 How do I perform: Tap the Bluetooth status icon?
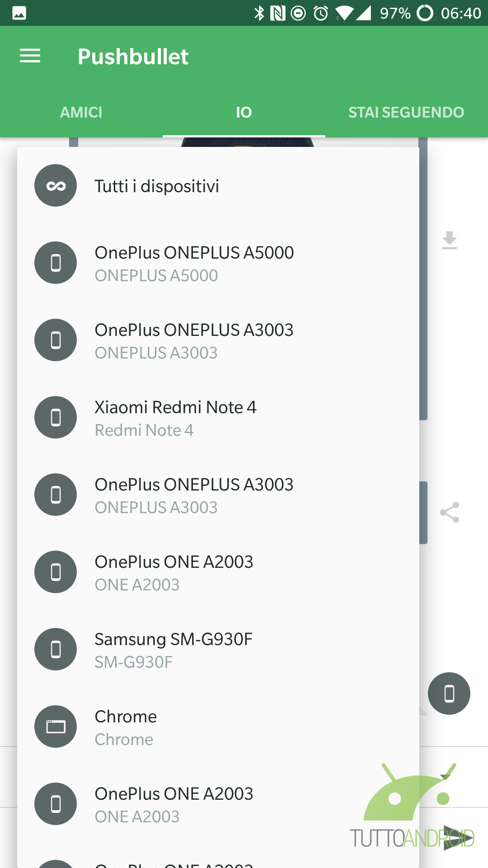(x=259, y=13)
